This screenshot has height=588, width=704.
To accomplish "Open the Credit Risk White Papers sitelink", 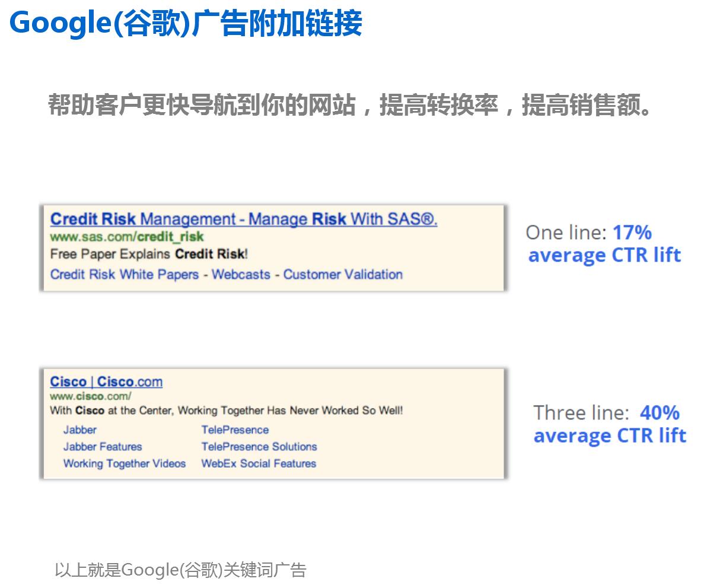I will [x=125, y=275].
